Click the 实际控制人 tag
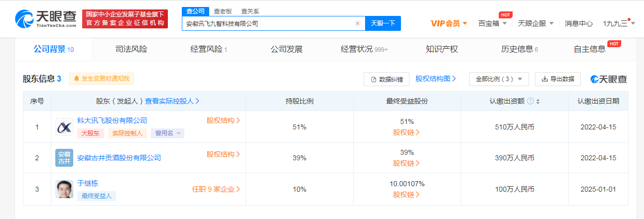Screen dimensions: 644x219 tap(128, 133)
